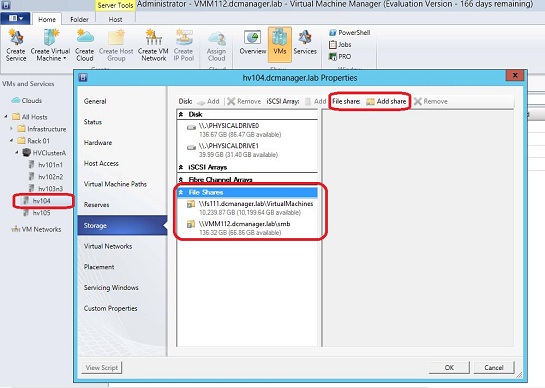
Task: Collapse the Rack 01 folder node
Action: point(11,140)
